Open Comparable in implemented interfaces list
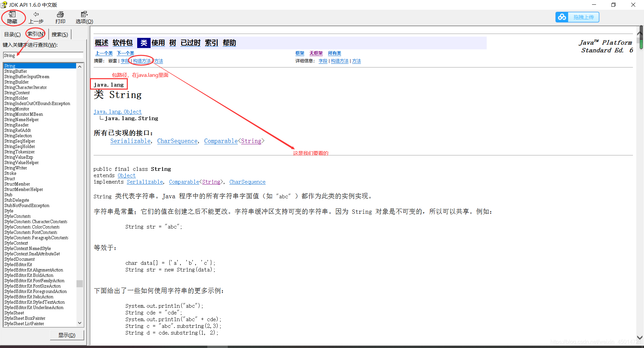 coord(221,141)
